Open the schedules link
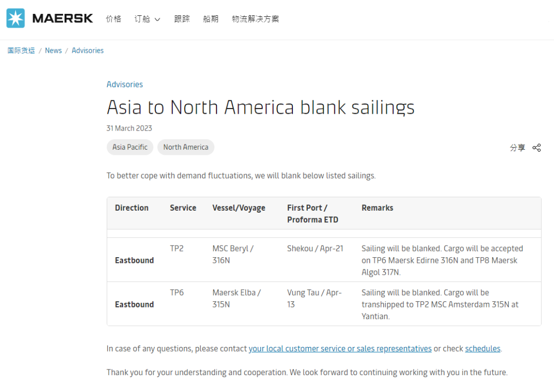This screenshot has height=392, width=554. (483, 348)
